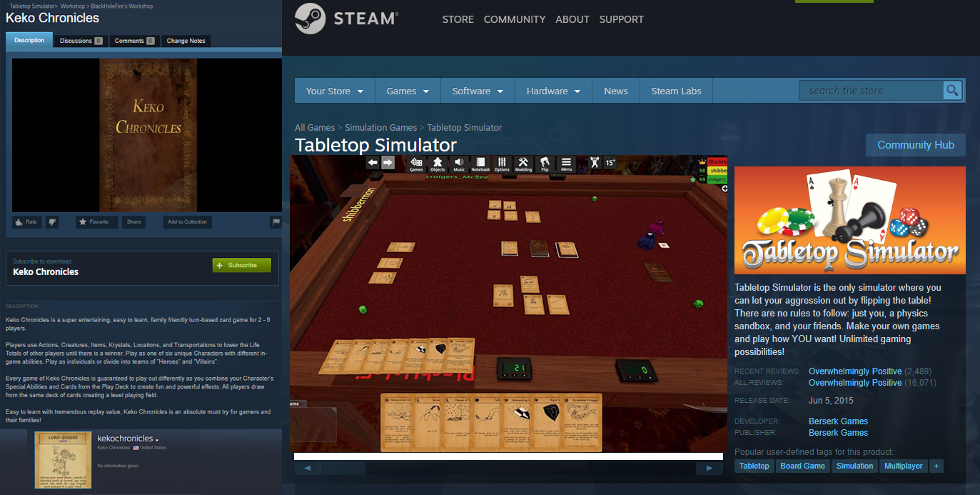Click the Berserk Games publisher link
980x495 pixels.
tap(838, 433)
